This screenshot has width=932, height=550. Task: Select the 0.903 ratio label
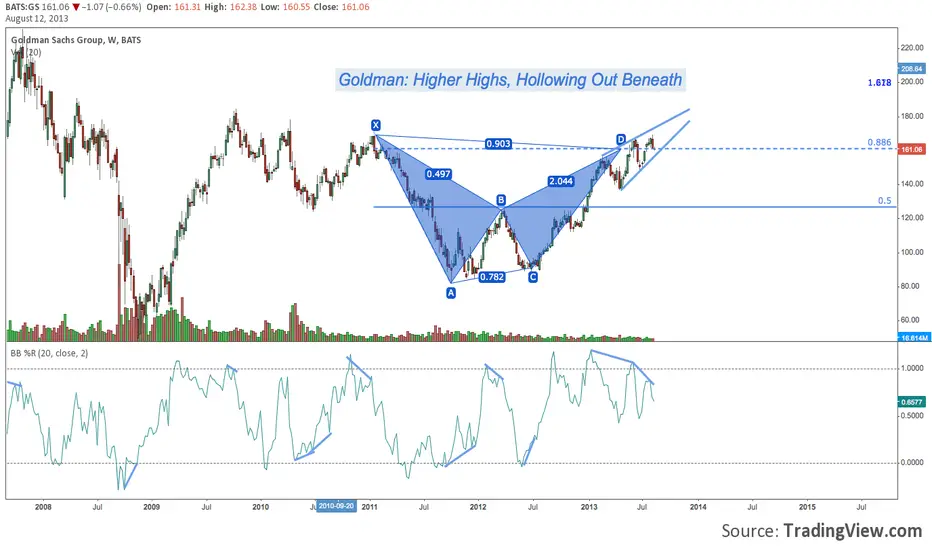pos(498,144)
